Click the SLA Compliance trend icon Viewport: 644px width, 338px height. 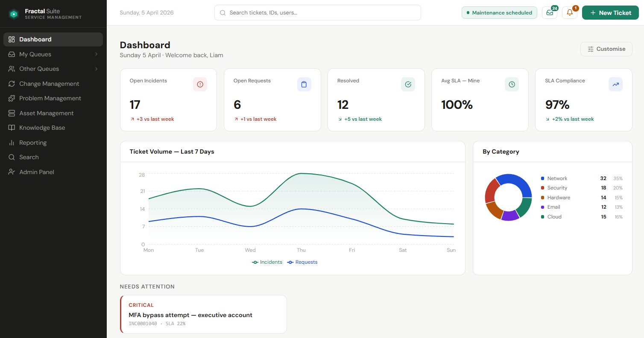[615, 84]
